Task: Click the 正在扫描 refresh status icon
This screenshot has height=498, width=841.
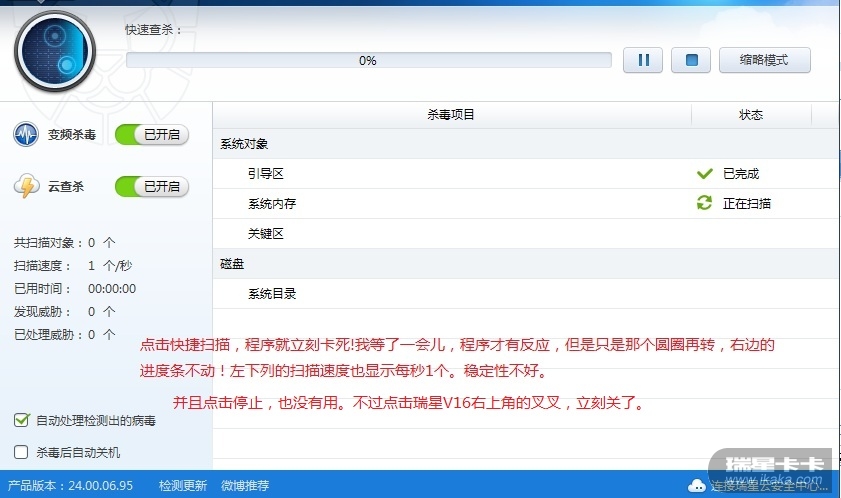Action: click(704, 203)
